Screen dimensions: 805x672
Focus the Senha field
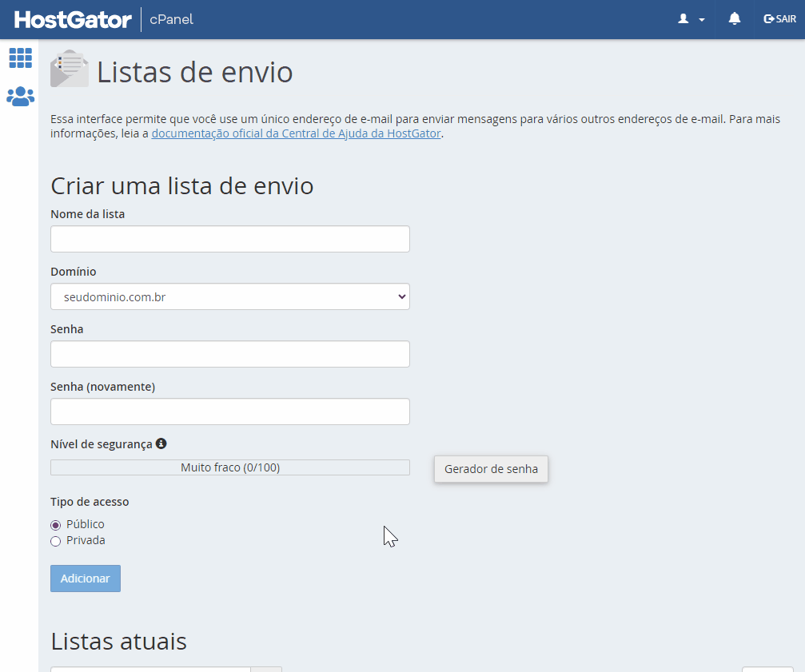tap(230, 354)
